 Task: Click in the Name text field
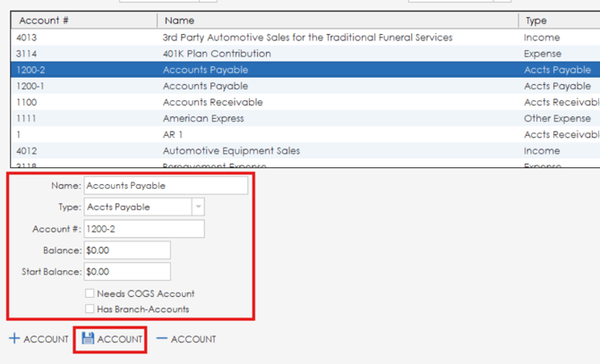[x=166, y=186]
